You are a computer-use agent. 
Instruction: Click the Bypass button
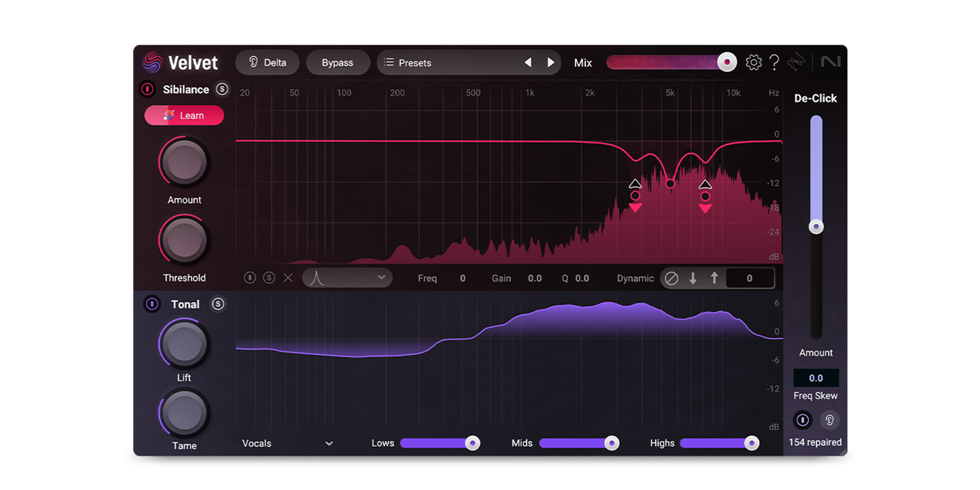338,62
